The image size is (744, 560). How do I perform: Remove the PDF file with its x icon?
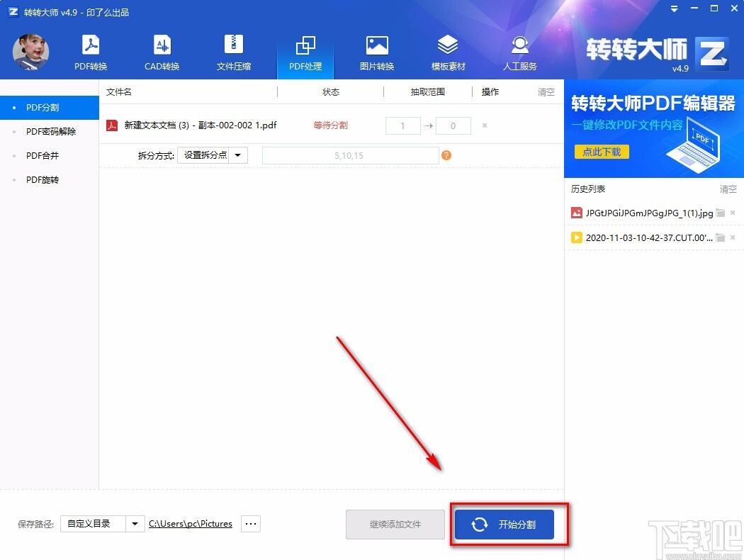(x=485, y=125)
